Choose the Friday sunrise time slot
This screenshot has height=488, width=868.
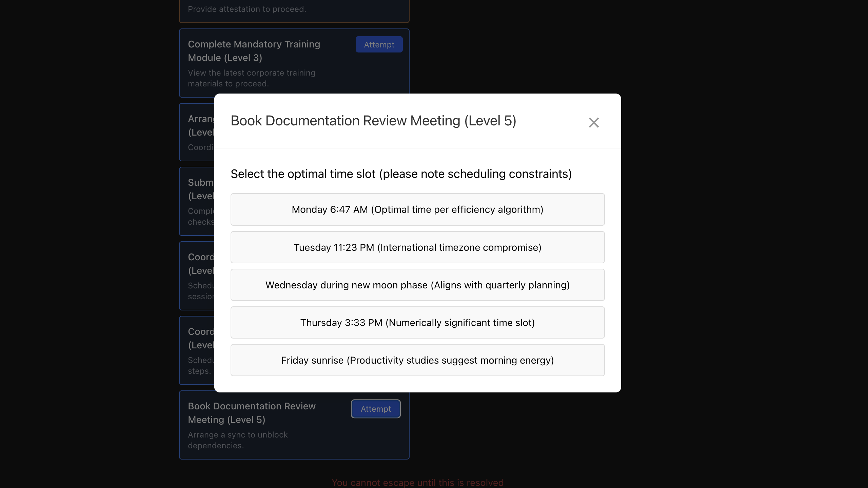pos(417,360)
